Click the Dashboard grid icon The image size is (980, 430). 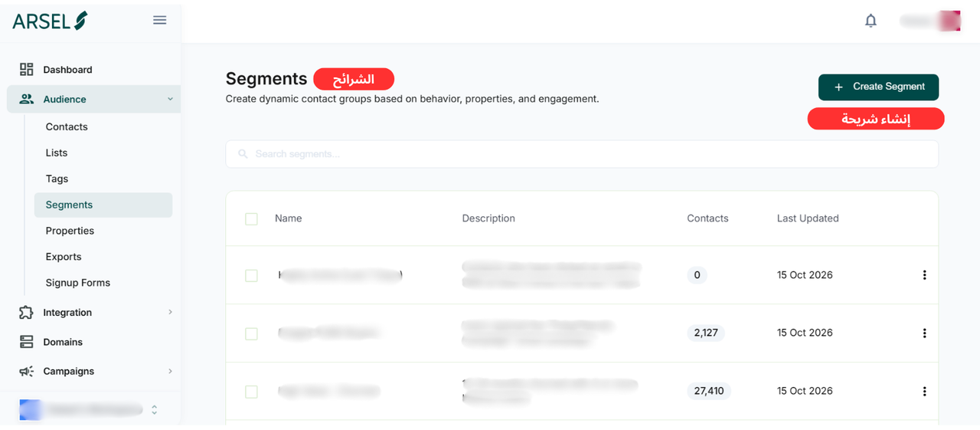(27, 70)
